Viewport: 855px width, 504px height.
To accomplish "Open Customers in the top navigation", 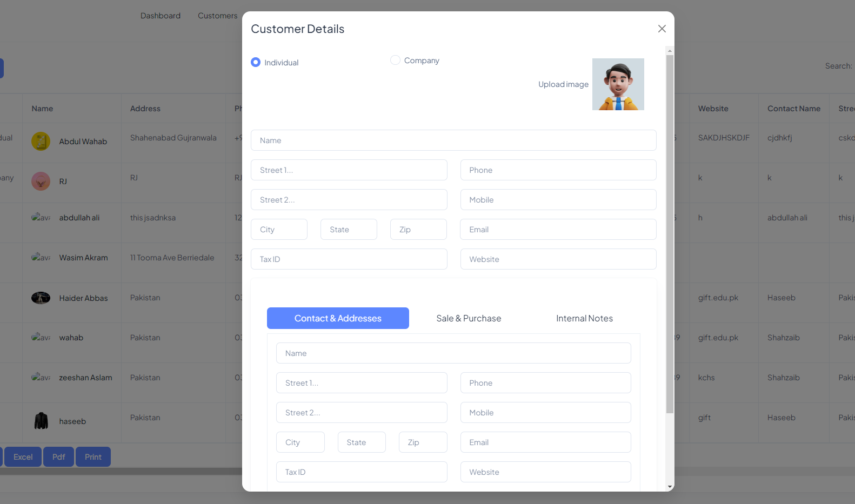I will pyautogui.click(x=217, y=16).
